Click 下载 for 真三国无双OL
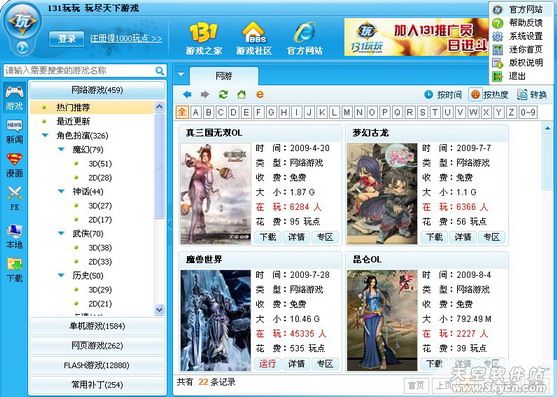Viewport: 557px width, 397px height. [267, 237]
